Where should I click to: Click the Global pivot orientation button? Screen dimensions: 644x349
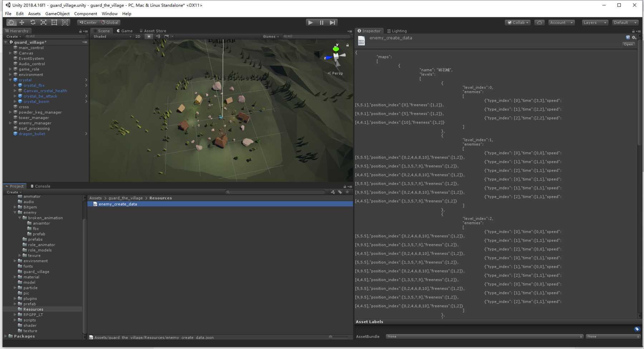[x=109, y=22]
